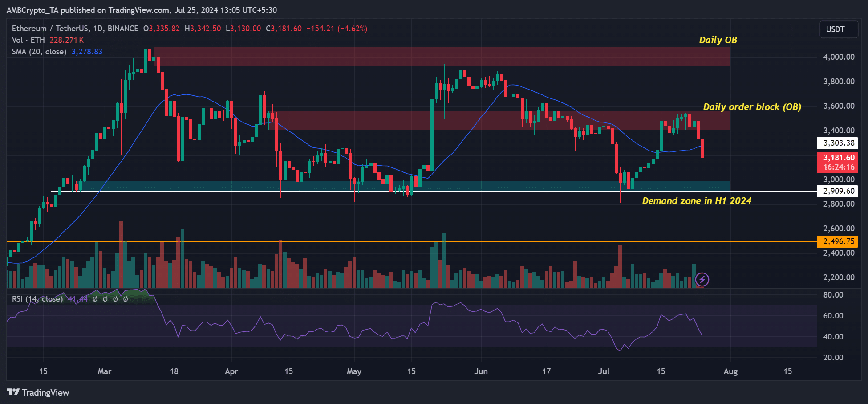The width and height of the screenshot is (868, 404).
Task: Click the 'Jun' date axis label
Action: [481, 371]
